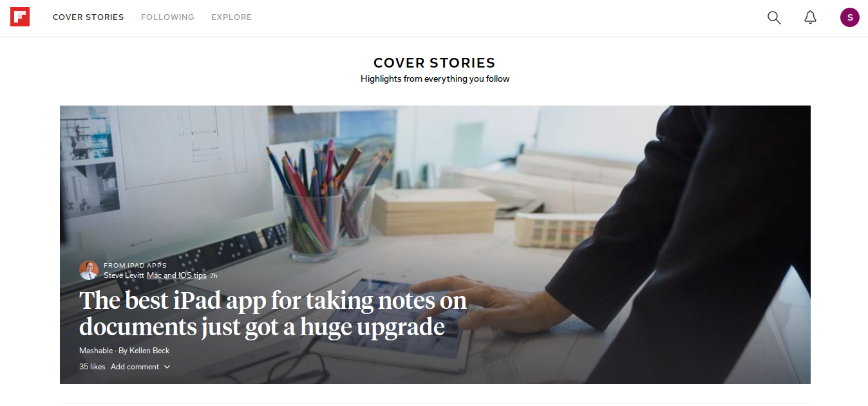Viewport: 868px width, 406px height.
Task: Click Steve Levitt's round avatar photo
Action: (x=89, y=270)
